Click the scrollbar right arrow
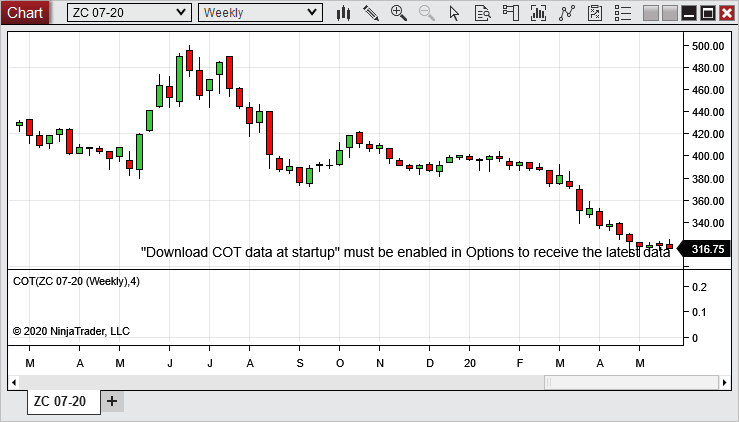This screenshot has height=422, width=739. click(724, 382)
